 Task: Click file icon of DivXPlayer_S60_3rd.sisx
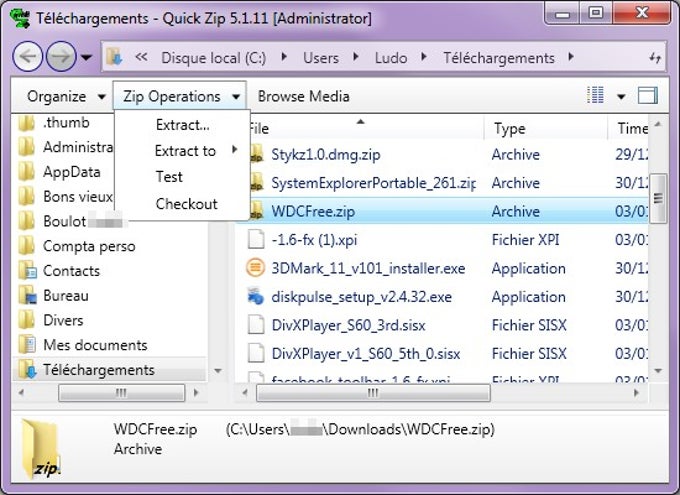(256, 325)
